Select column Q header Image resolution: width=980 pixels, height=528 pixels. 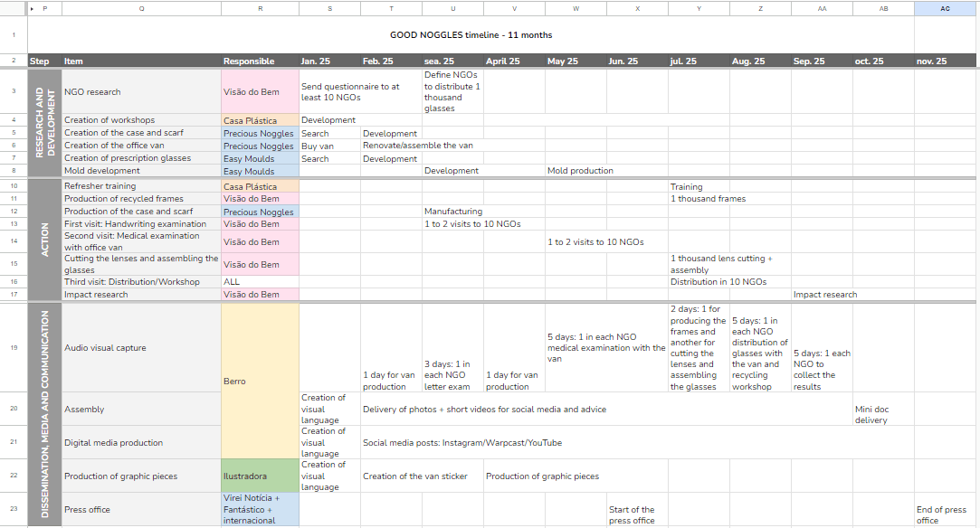click(141, 8)
